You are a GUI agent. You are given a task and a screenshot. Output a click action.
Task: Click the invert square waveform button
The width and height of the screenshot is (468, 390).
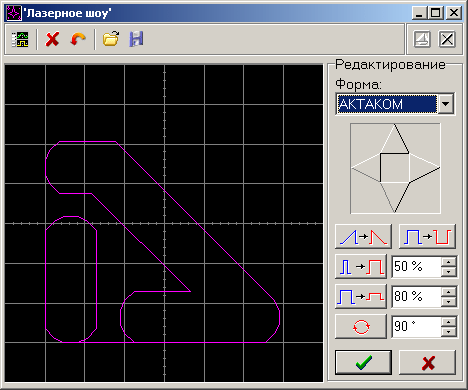(x=427, y=237)
